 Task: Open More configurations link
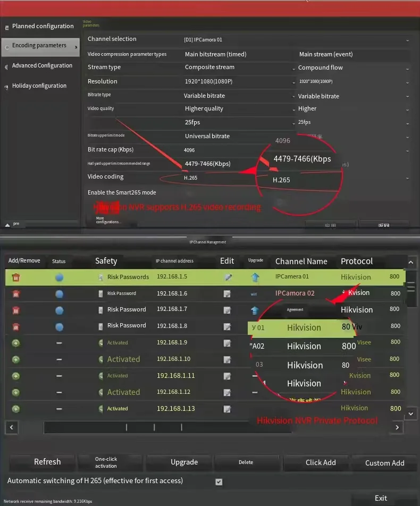coord(108,221)
